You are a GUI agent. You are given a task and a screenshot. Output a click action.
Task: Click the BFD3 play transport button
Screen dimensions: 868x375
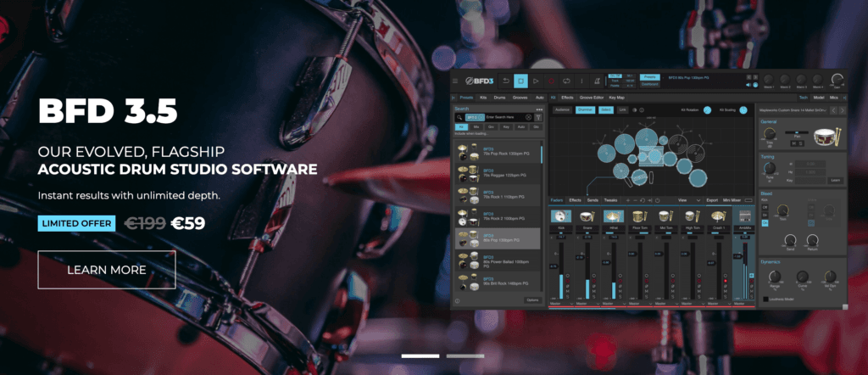click(536, 81)
